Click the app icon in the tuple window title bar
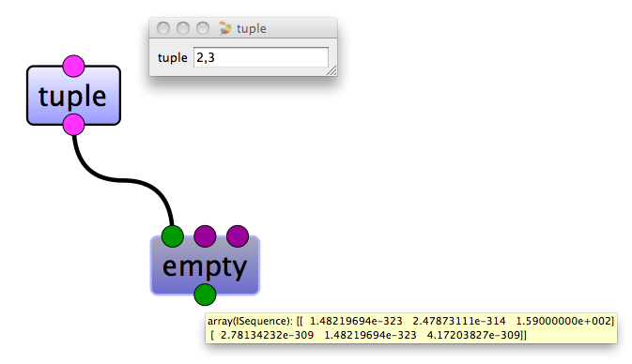 pos(225,28)
